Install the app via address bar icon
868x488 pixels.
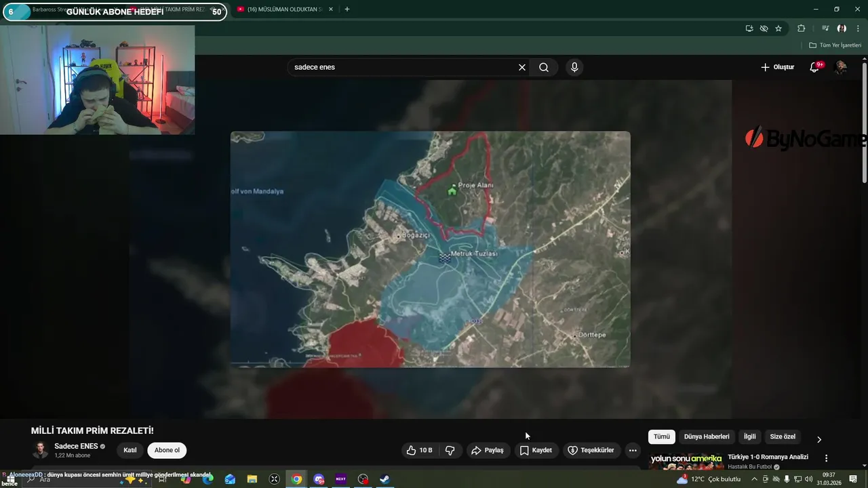pos(749,28)
